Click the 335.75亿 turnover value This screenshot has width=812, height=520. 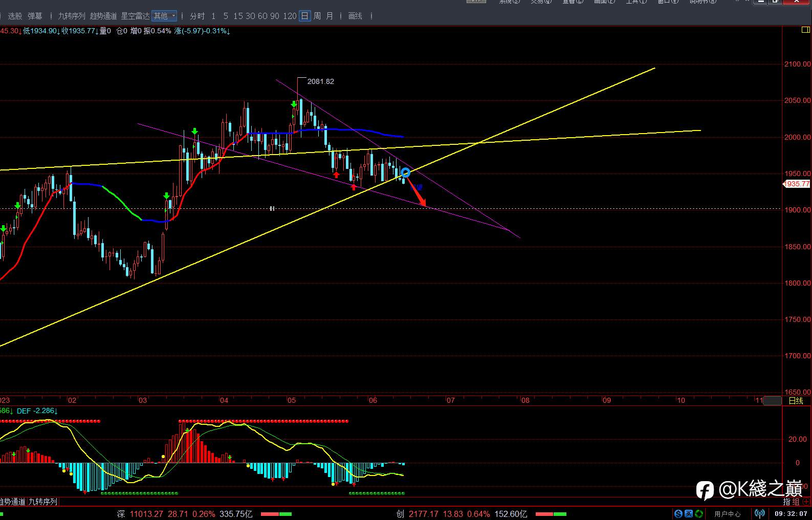tap(236, 514)
